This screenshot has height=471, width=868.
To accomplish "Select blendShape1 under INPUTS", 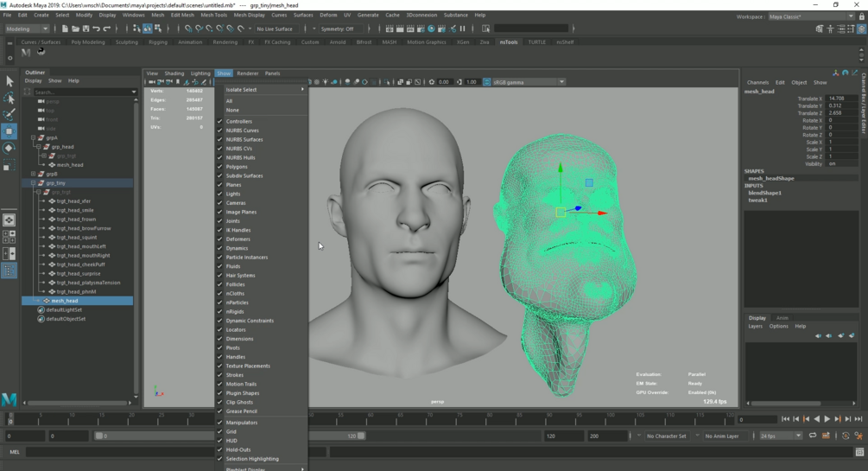I will (x=764, y=193).
